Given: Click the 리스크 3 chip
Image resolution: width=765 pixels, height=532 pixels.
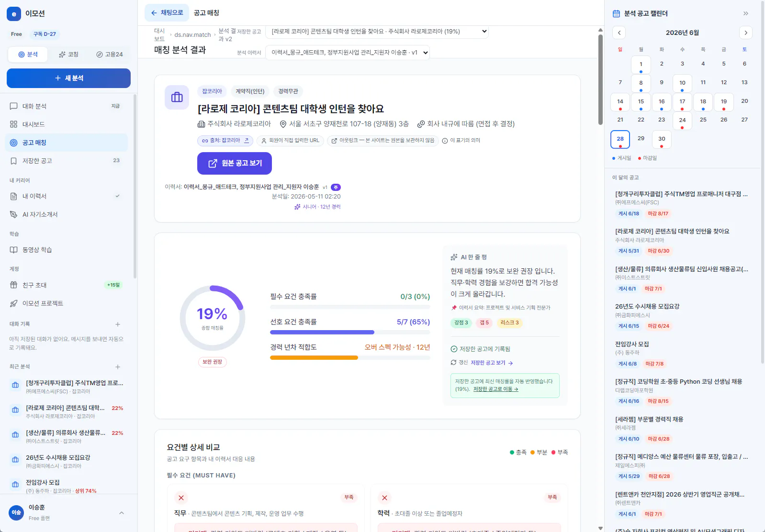Looking at the screenshot, I should 509,322.
